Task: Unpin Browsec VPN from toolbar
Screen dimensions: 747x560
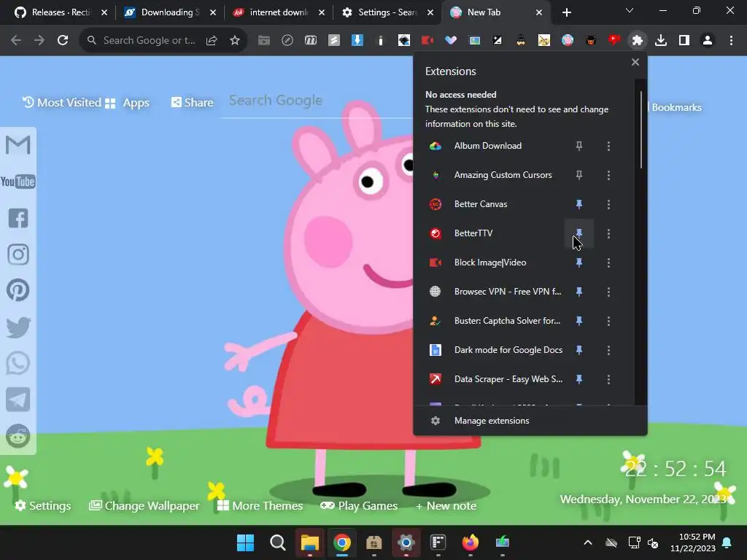Action: pos(578,292)
